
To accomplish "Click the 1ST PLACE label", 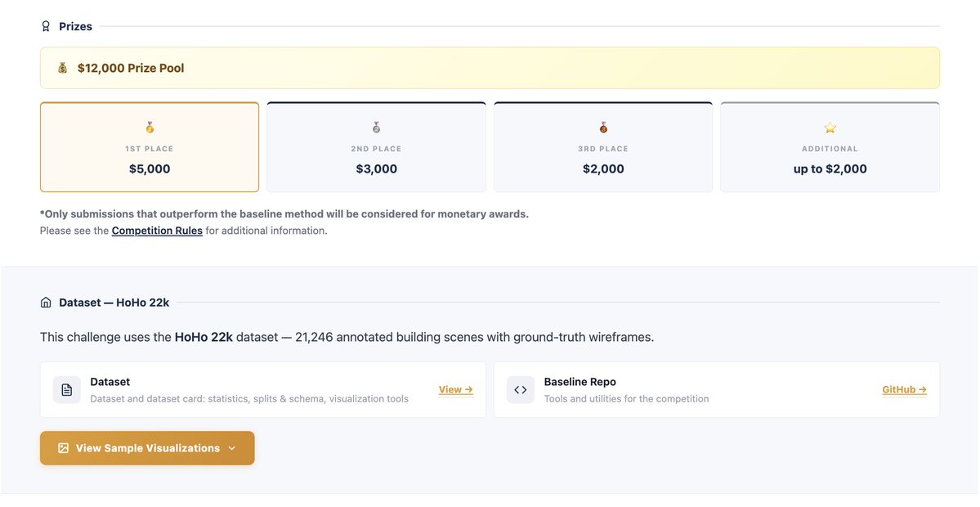I will click(x=150, y=149).
